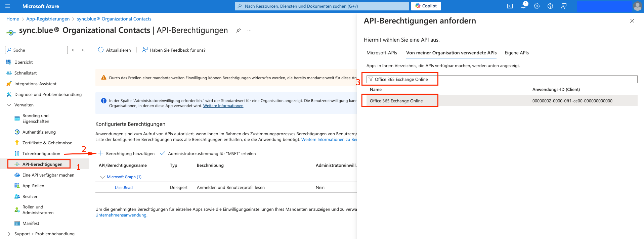Open Weitere Informationen link in info banner

tap(223, 106)
